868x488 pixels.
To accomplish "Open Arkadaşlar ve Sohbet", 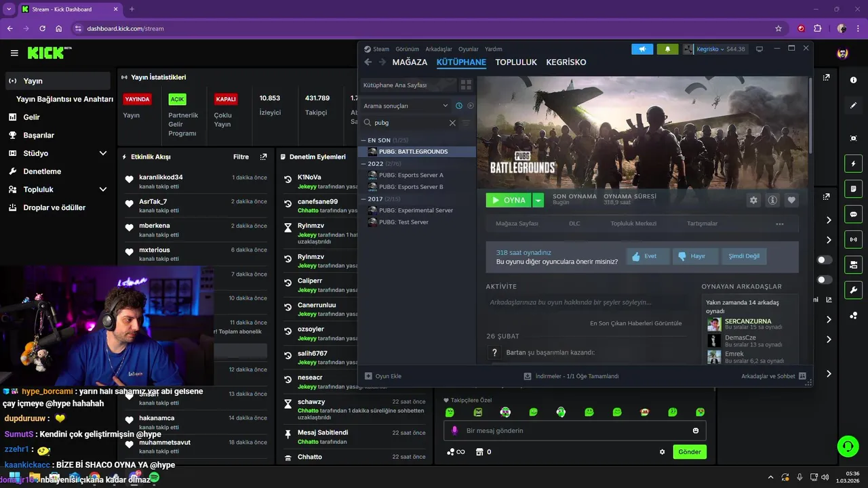I will 774,376.
